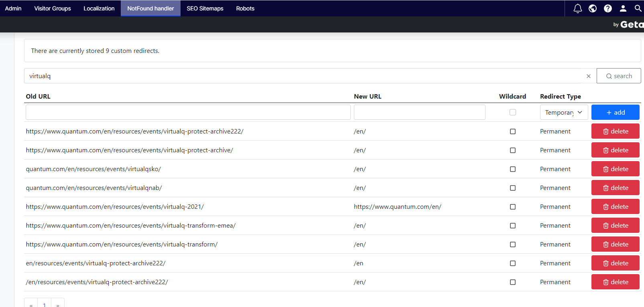The image size is (644, 307).
Task: Focus the Old URL input field
Action: (x=188, y=112)
